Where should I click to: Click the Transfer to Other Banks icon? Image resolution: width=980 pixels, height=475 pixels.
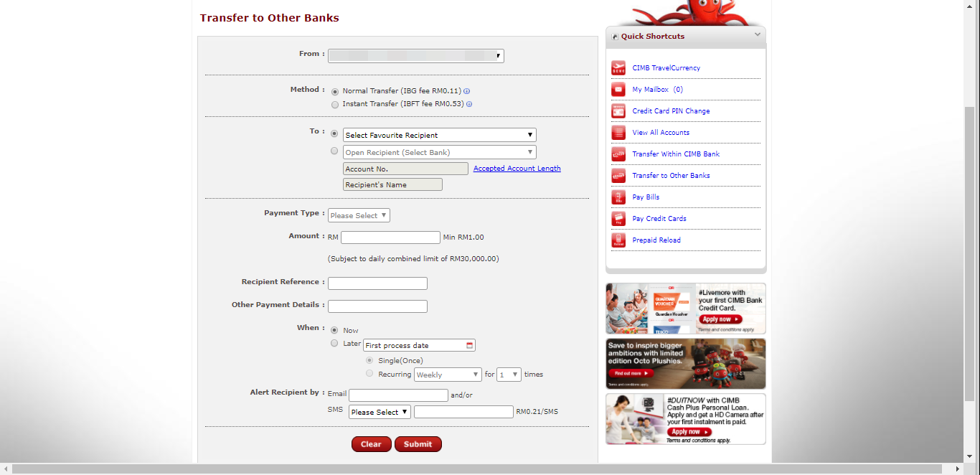[x=618, y=176]
